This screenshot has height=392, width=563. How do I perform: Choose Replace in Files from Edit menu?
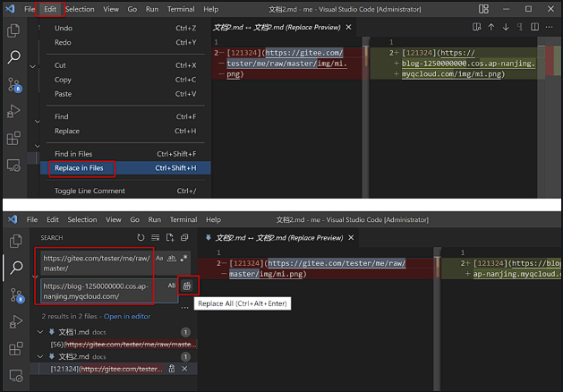coord(125,168)
